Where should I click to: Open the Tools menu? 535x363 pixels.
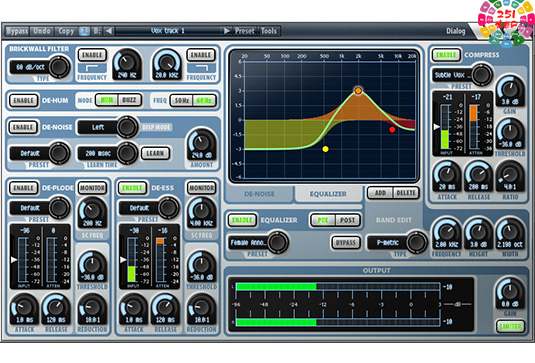[x=269, y=31]
